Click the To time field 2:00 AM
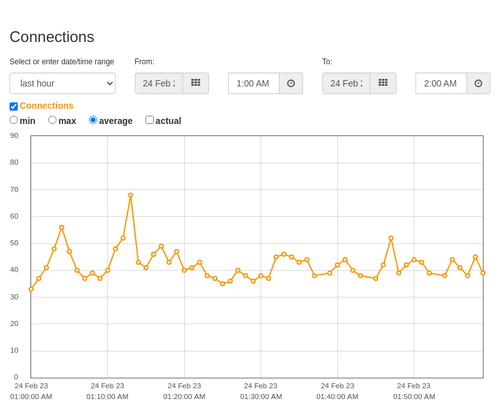 [441, 83]
